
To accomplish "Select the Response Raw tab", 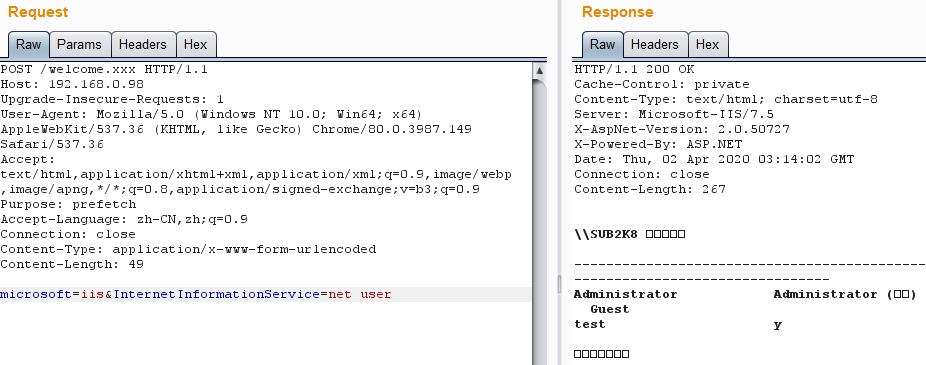I will coord(602,45).
